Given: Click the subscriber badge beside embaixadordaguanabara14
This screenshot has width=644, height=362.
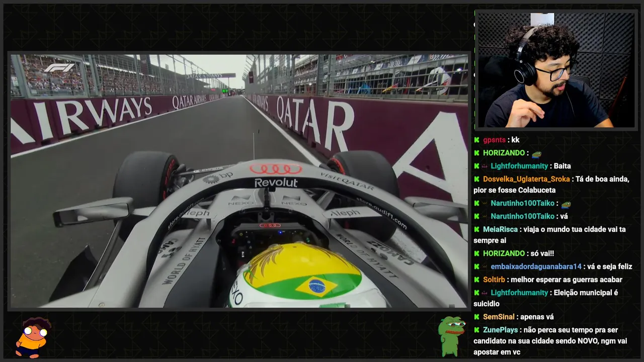Looking at the screenshot, I should pos(485,266).
